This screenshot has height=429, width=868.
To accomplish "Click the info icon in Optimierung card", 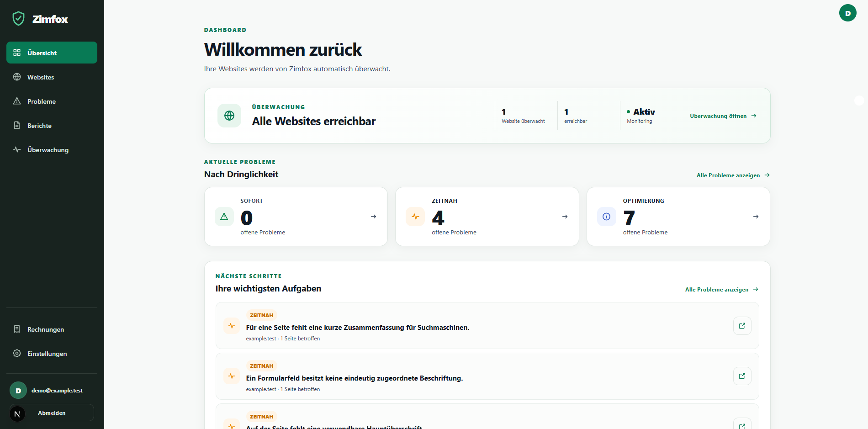I will [607, 217].
